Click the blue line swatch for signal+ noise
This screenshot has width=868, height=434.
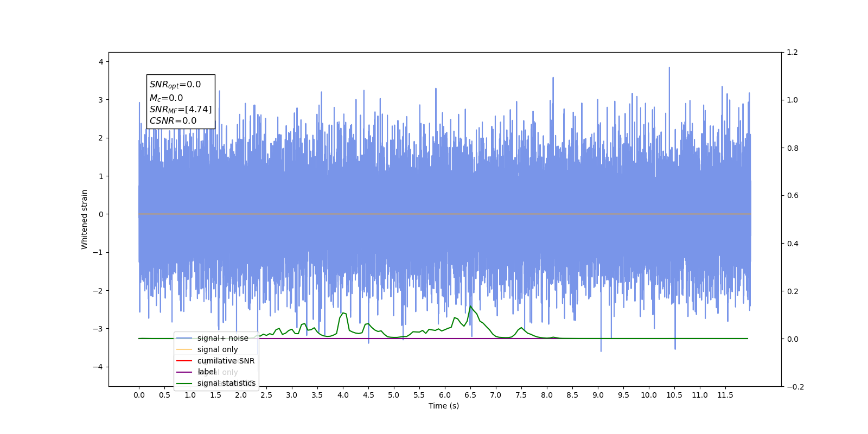pyautogui.click(x=184, y=338)
